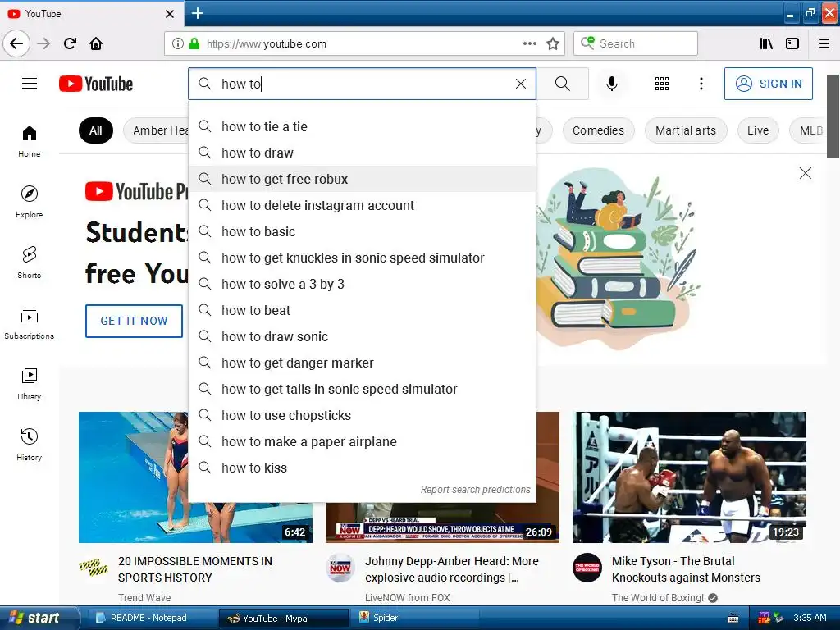Close the YouTube browser tab
The image size is (840, 630).
(169, 14)
